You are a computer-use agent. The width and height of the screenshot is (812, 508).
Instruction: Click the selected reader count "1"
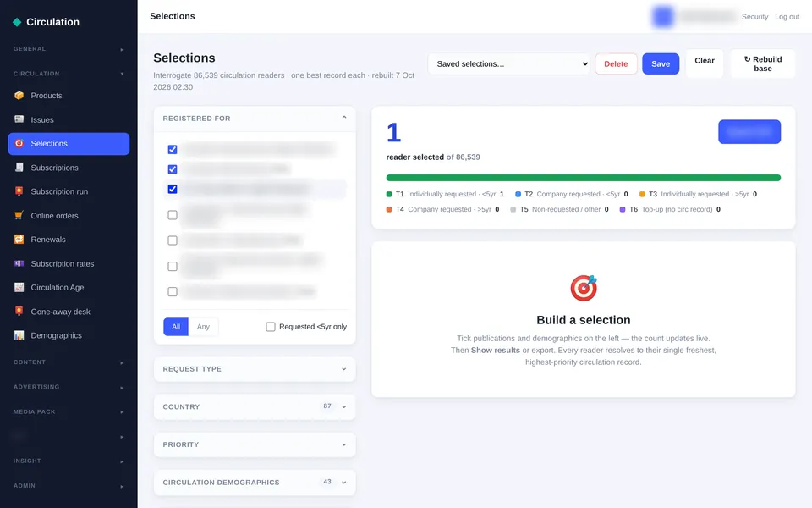[x=393, y=132]
